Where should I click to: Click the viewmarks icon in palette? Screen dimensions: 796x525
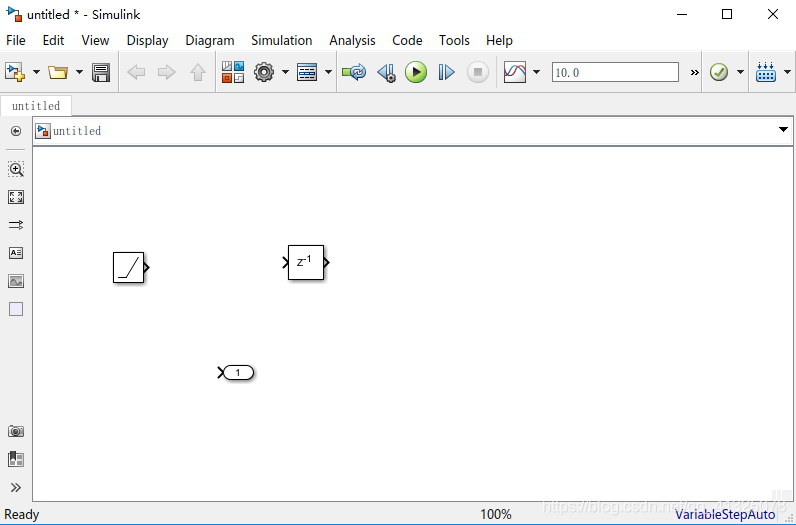coord(16,460)
